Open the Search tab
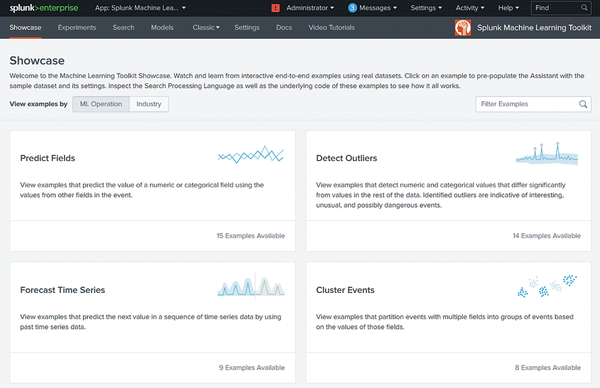Viewport: 600px width, 388px height. (123, 28)
